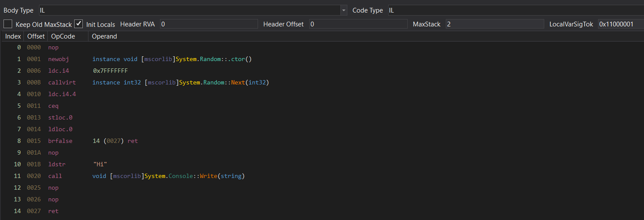
Task: Click index 8 in the instruction list
Action: (x=19, y=141)
